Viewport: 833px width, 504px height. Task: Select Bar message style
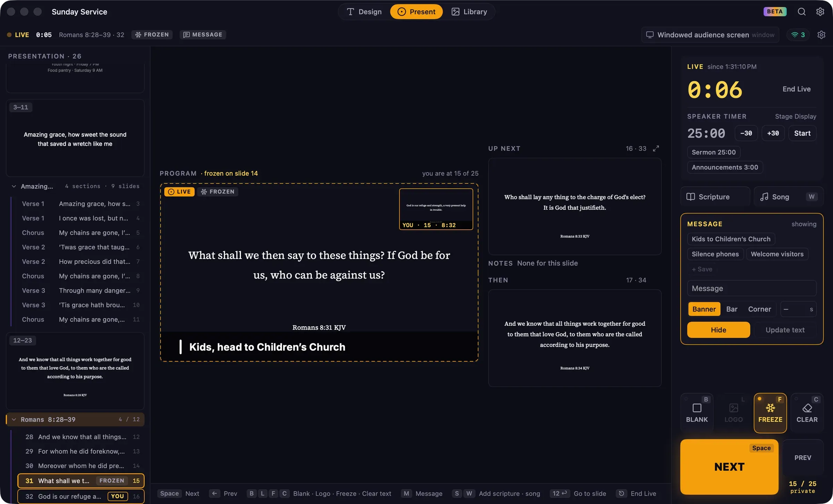(x=732, y=309)
